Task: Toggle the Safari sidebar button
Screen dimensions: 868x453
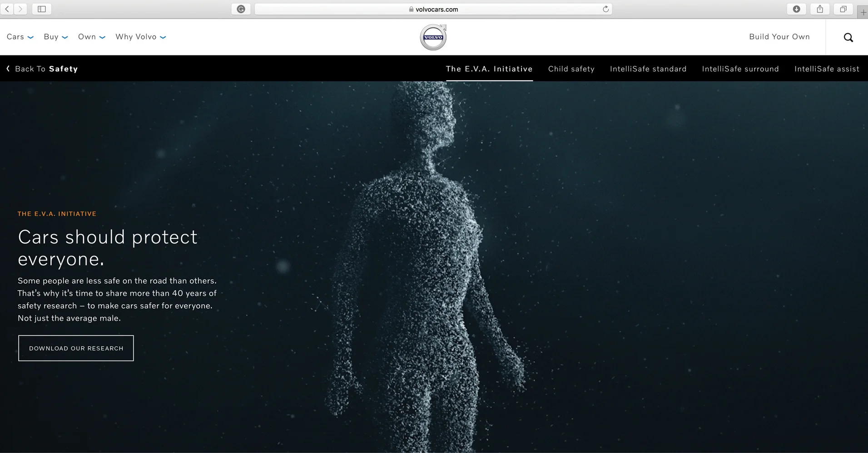Action: coord(41,9)
